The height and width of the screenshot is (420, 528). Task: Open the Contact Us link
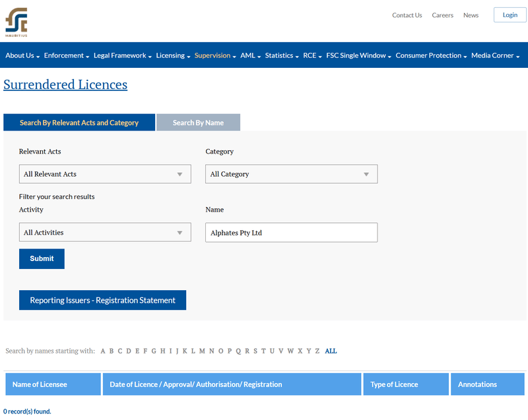tap(407, 15)
